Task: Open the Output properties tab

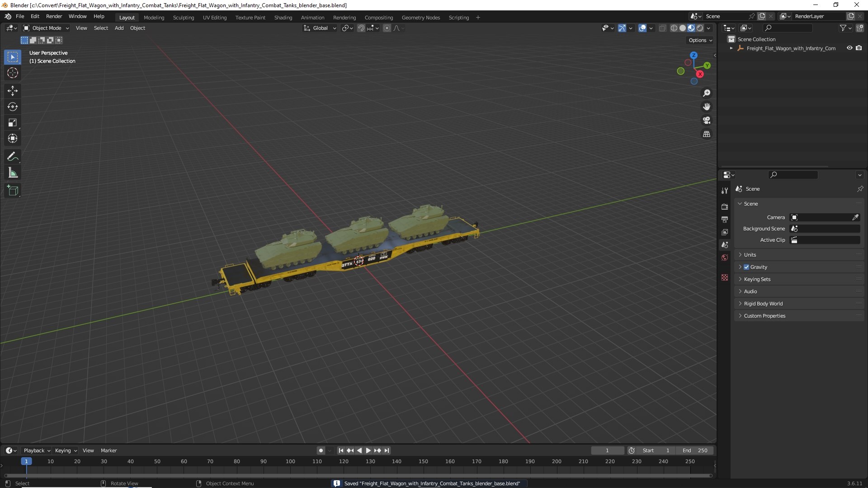Action: click(725, 219)
